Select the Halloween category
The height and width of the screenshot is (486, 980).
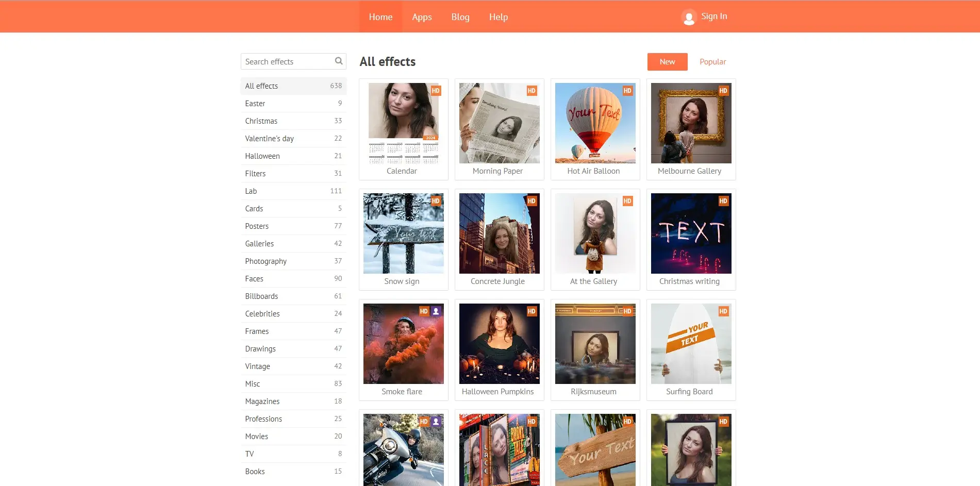pyautogui.click(x=293, y=156)
